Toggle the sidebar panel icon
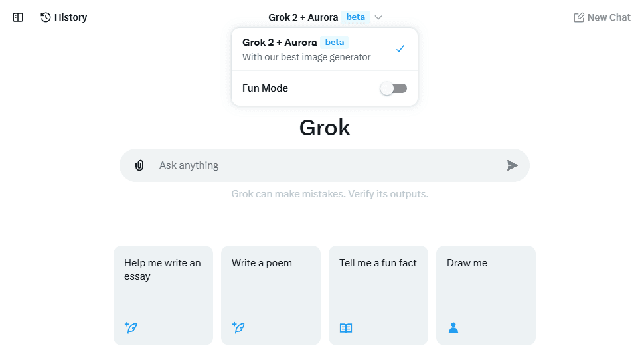 click(x=18, y=17)
